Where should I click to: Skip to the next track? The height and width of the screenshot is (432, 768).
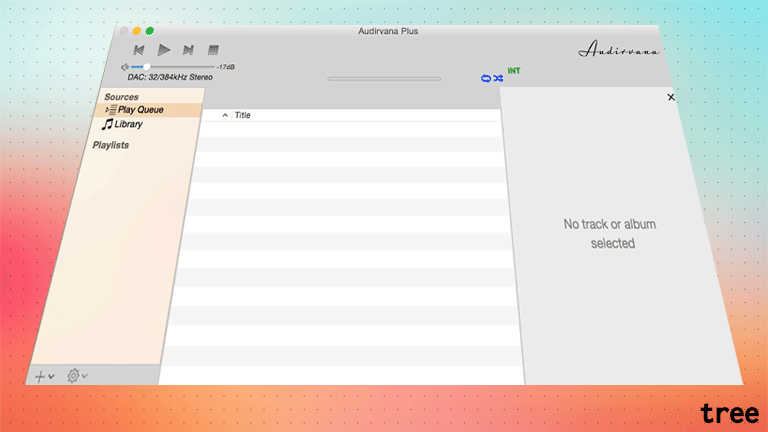188,50
